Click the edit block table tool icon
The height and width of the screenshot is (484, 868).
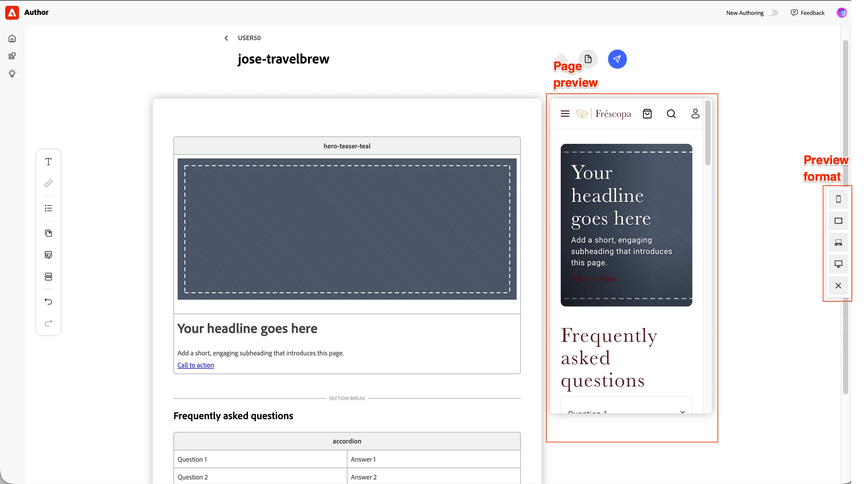(x=49, y=255)
